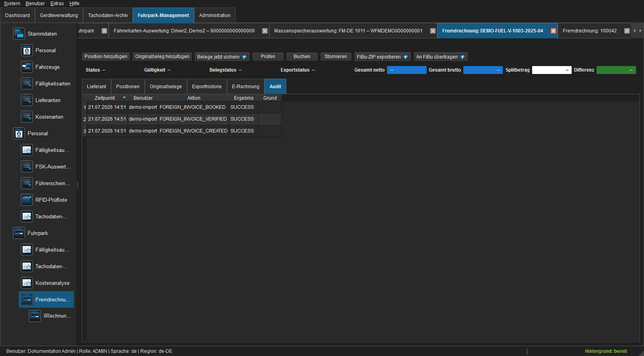
Task: Click the RFID-Prüfliste icon
Action: (x=27, y=200)
